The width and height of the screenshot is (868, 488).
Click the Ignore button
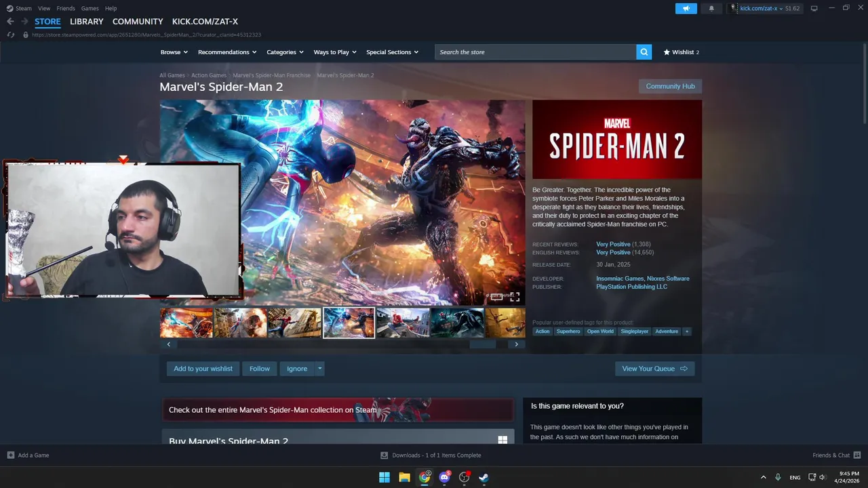[x=297, y=369]
